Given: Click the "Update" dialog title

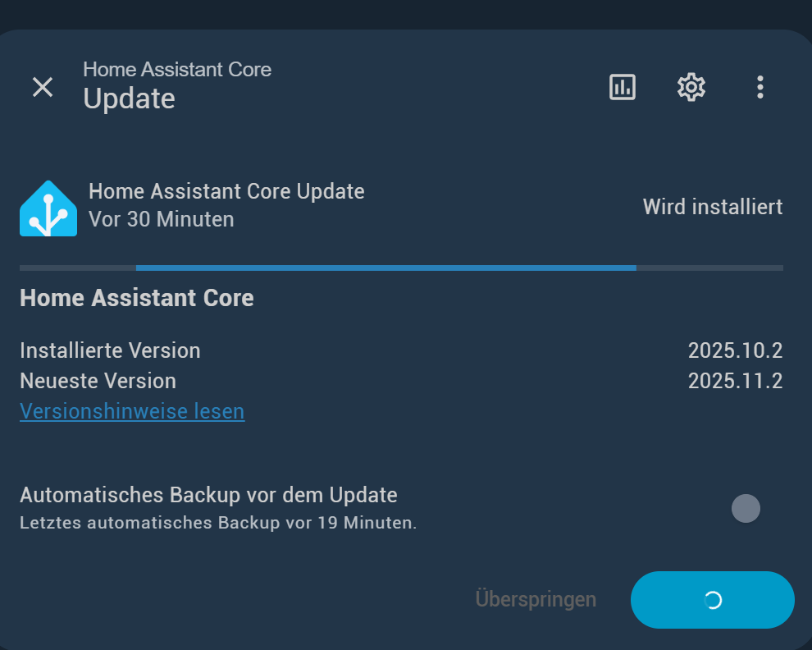Looking at the screenshot, I should click(129, 98).
